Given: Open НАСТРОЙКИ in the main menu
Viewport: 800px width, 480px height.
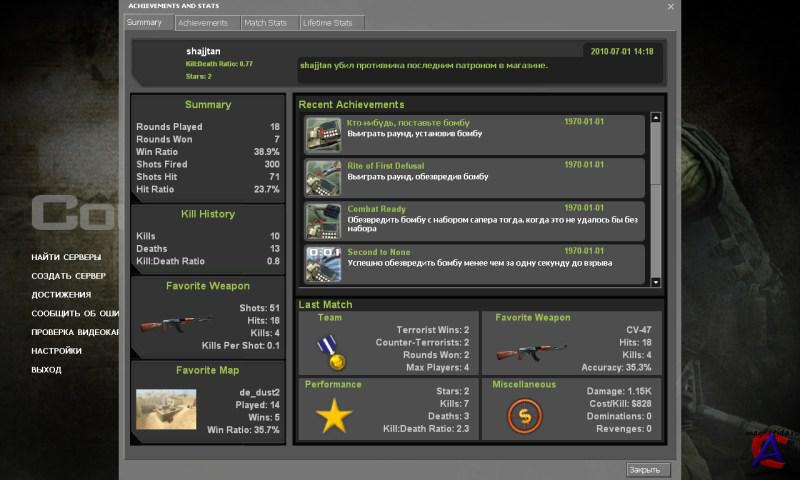Looking at the screenshot, I should pos(56,351).
